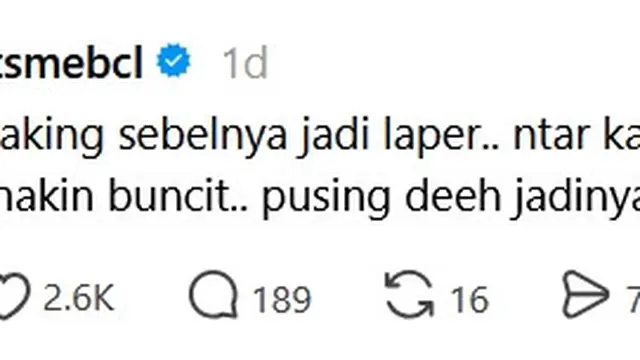Image resolution: width=640 pixels, height=360 pixels.
Task: View replies by clicking the 189 count
Action: point(282,299)
